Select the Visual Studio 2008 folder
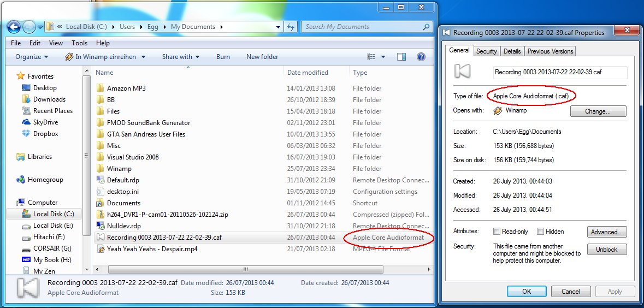Image resolution: width=644 pixels, height=308 pixels. click(133, 157)
